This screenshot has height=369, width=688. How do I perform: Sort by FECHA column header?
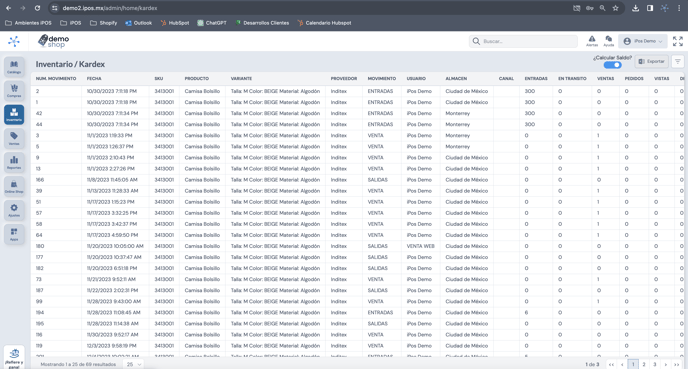coord(94,79)
